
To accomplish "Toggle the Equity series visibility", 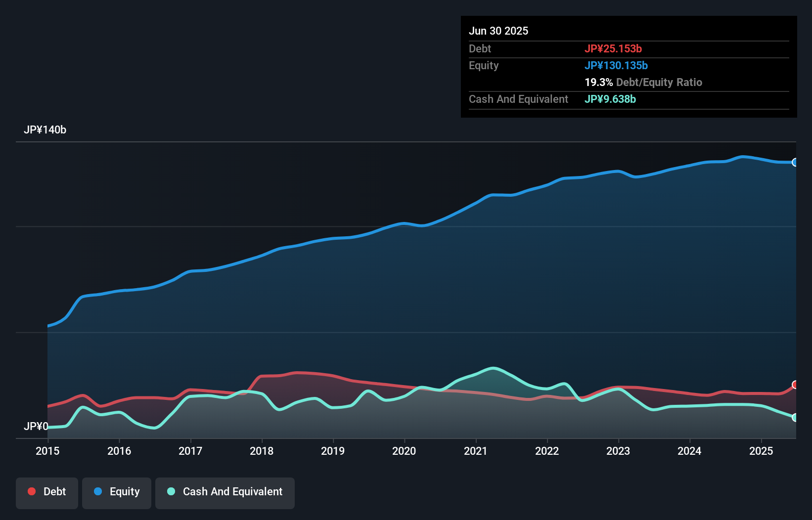I will pos(116,491).
